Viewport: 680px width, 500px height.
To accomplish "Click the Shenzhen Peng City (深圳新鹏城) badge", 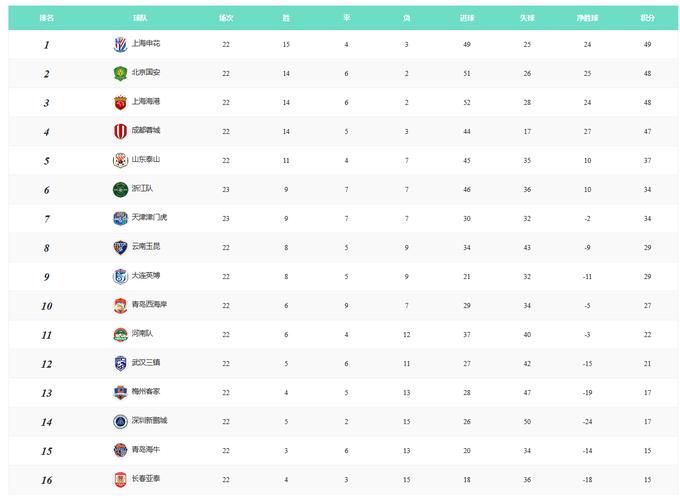I will 120,421.
